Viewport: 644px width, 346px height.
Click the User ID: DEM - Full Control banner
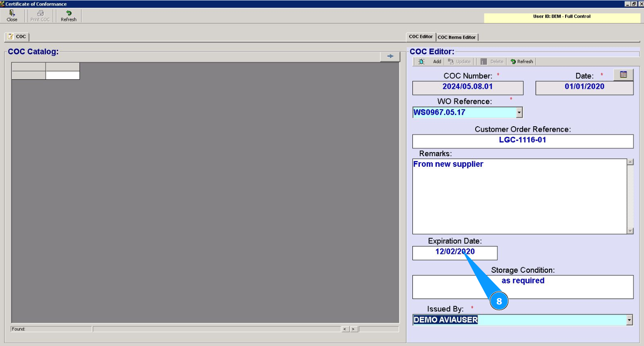[561, 18]
